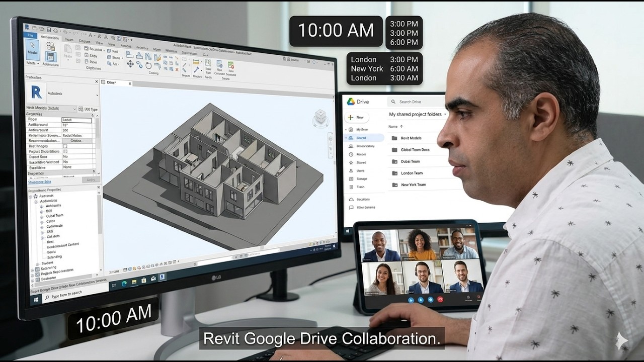Expand the Collaborate node in project browser
Viewport: 644px width, 362px height.
(x=42, y=227)
